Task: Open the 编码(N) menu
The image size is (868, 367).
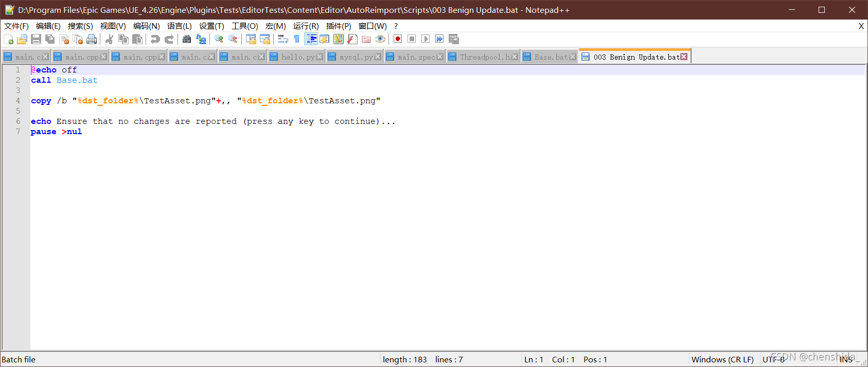Action: coord(147,26)
